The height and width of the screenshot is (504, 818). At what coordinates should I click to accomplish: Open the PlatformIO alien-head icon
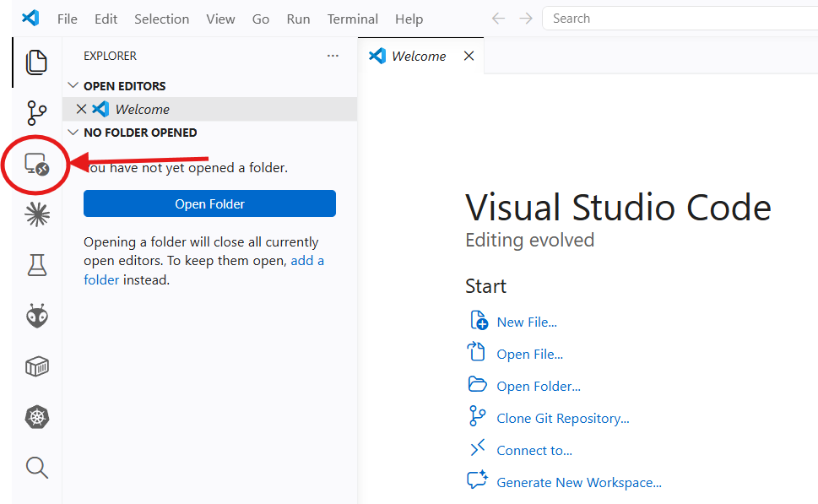coord(37,316)
